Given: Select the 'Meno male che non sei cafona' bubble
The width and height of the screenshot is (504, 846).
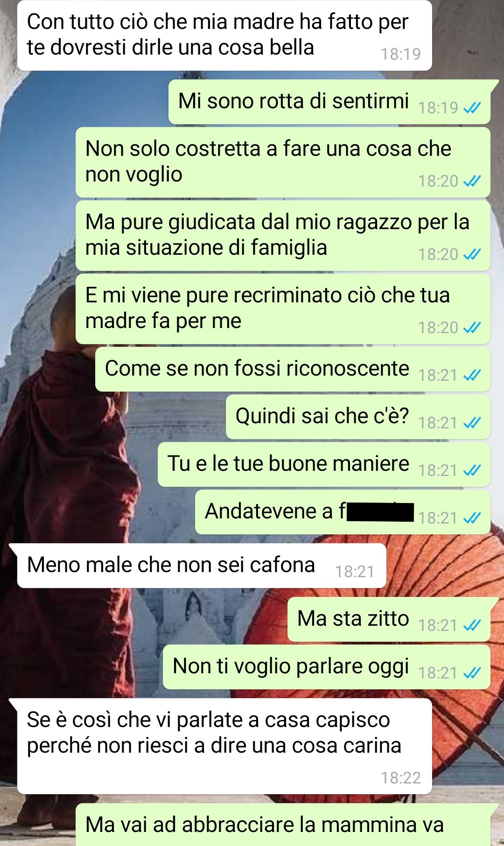Looking at the screenshot, I should click(x=202, y=566).
